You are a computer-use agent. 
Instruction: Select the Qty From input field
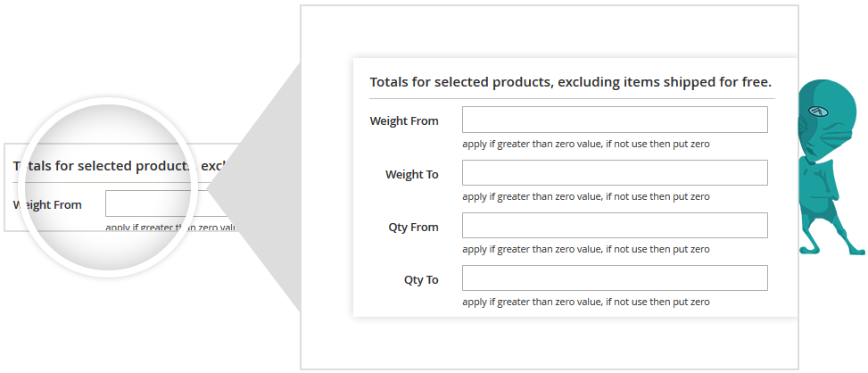615,226
